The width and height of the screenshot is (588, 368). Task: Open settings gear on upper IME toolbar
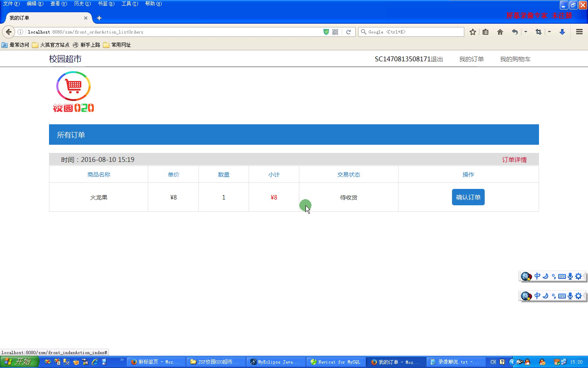coord(578,276)
